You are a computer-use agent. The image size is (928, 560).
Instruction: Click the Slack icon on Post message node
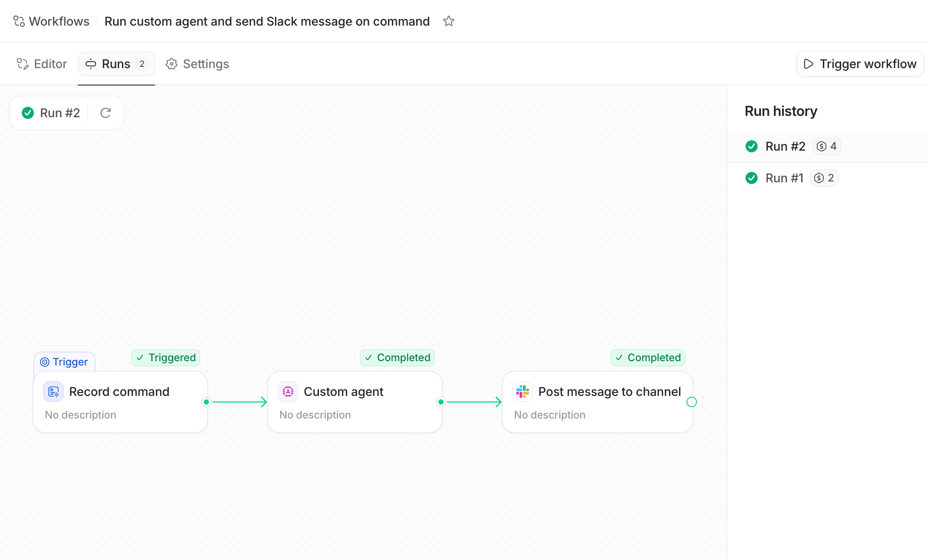point(522,392)
